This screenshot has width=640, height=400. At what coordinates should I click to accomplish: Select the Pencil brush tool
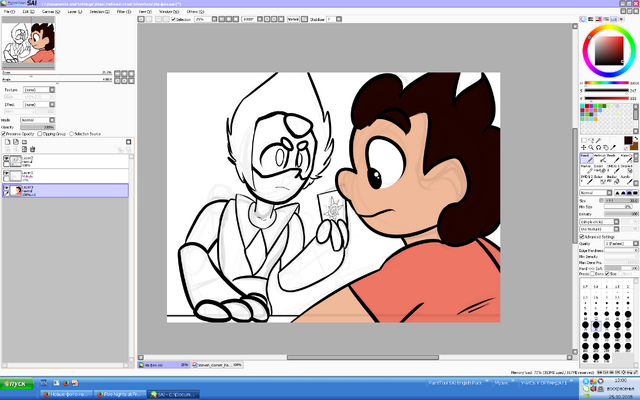click(586, 158)
